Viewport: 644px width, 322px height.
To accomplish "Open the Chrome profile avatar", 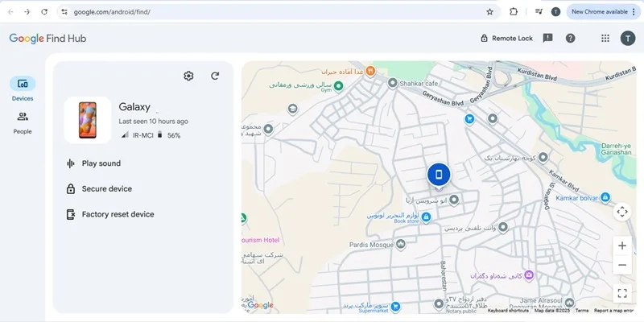I will tap(555, 12).
